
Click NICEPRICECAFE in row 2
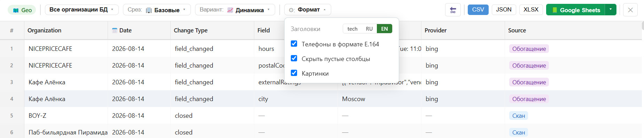click(50, 66)
